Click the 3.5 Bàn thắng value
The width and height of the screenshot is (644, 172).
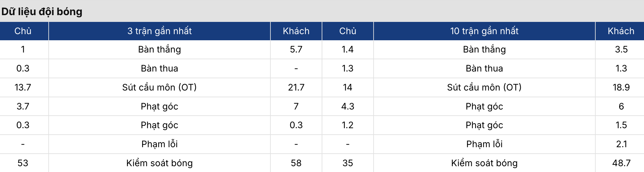click(x=621, y=49)
